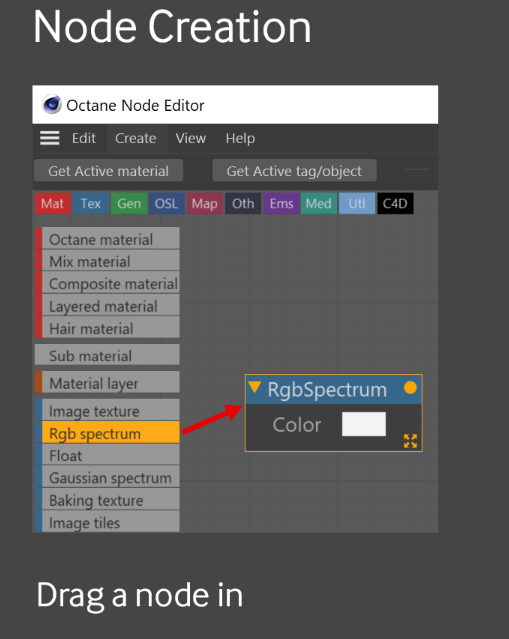This screenshot has width=509, height=639.
Task: Toggle the Gen node filter
Action: (x=129, y=203)
